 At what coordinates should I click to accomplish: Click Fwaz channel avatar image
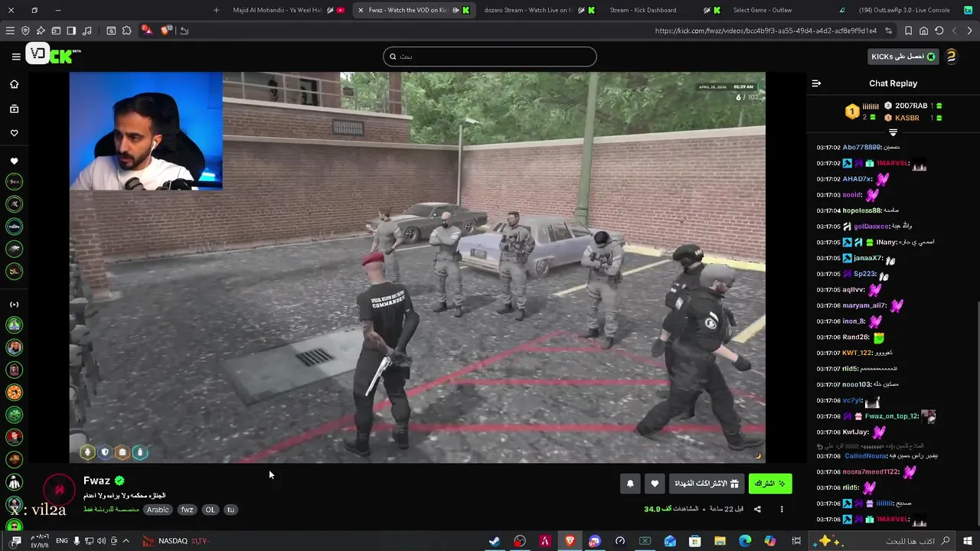pyautogui.click(x=59, y=491)
